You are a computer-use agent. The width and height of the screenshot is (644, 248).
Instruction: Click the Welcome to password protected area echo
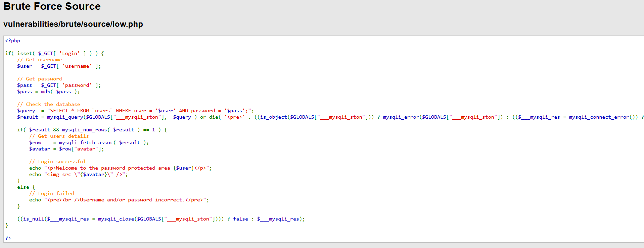[x=121, y=168]
